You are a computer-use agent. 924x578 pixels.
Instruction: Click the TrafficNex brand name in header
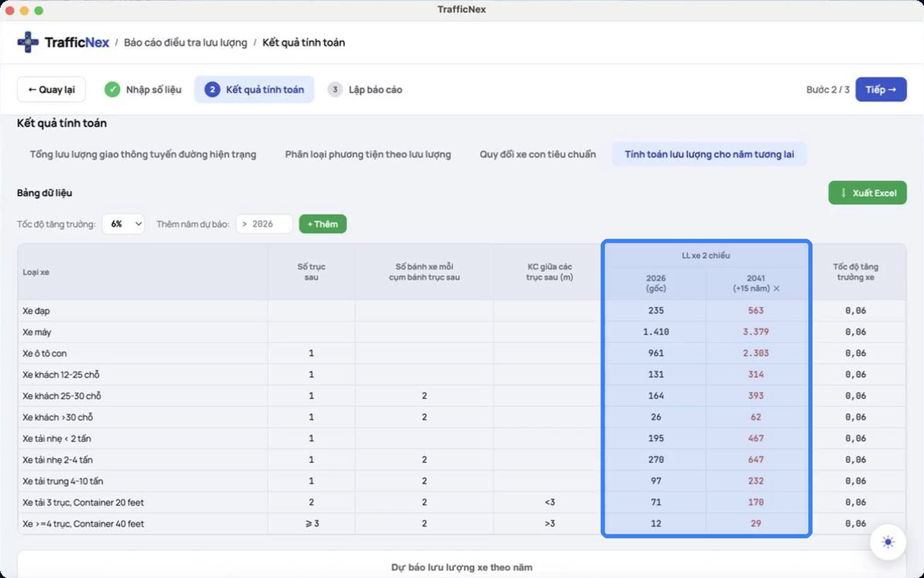tap(77, 42)
